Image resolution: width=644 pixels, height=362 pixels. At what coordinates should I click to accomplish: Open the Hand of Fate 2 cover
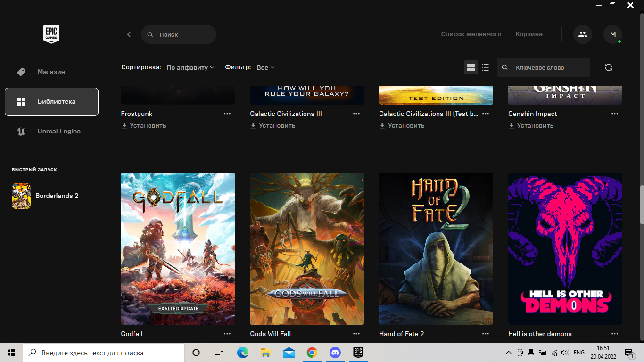point(436,248)
